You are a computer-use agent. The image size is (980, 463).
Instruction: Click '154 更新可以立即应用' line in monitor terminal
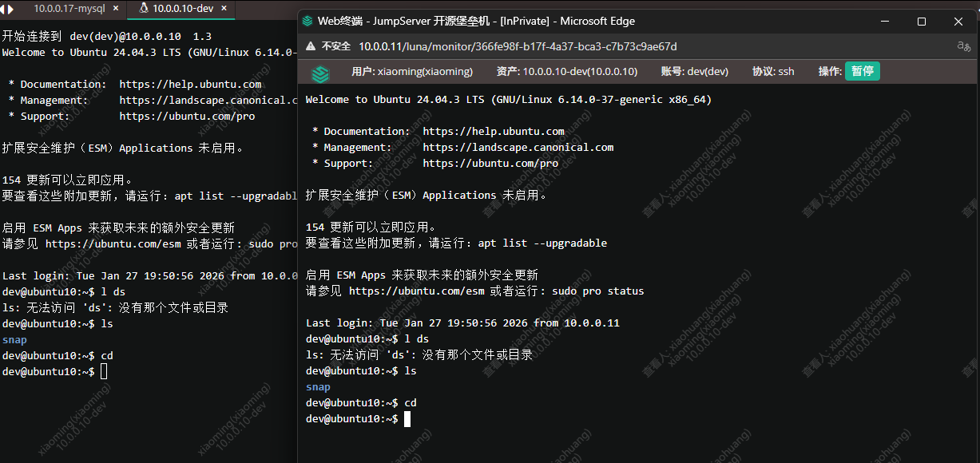pyautogui.click(x=371, y=227)
